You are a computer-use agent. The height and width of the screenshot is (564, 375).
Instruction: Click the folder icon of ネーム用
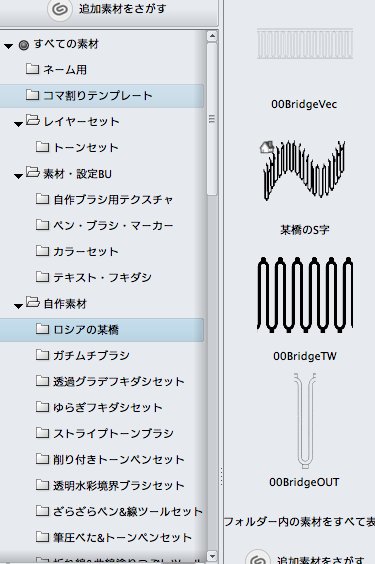click(x=33, y=69)
